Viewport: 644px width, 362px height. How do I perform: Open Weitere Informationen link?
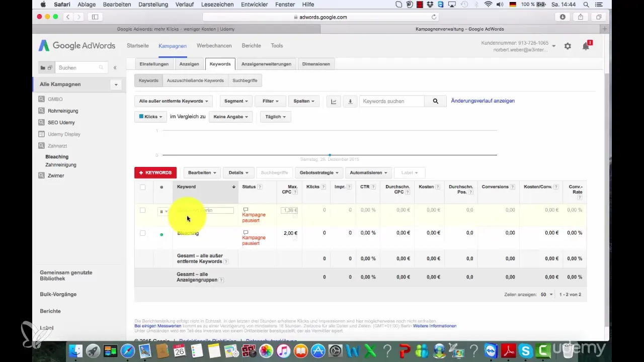[435, 326]
